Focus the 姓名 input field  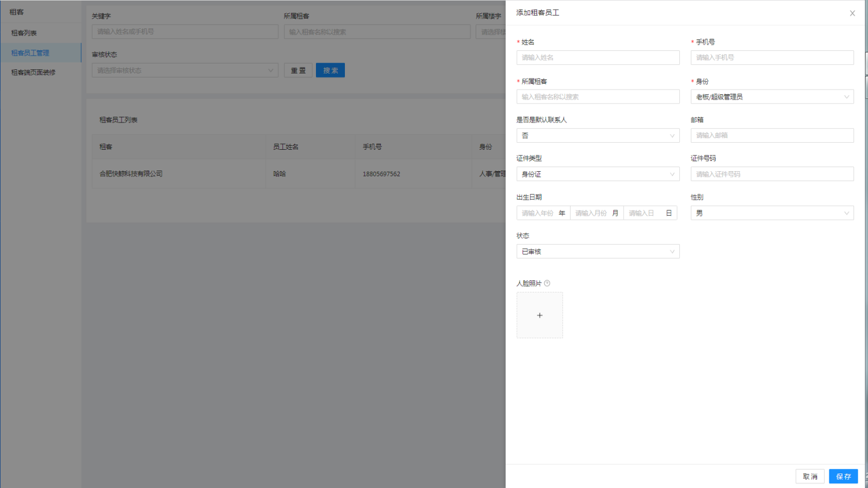pos(598,58)
